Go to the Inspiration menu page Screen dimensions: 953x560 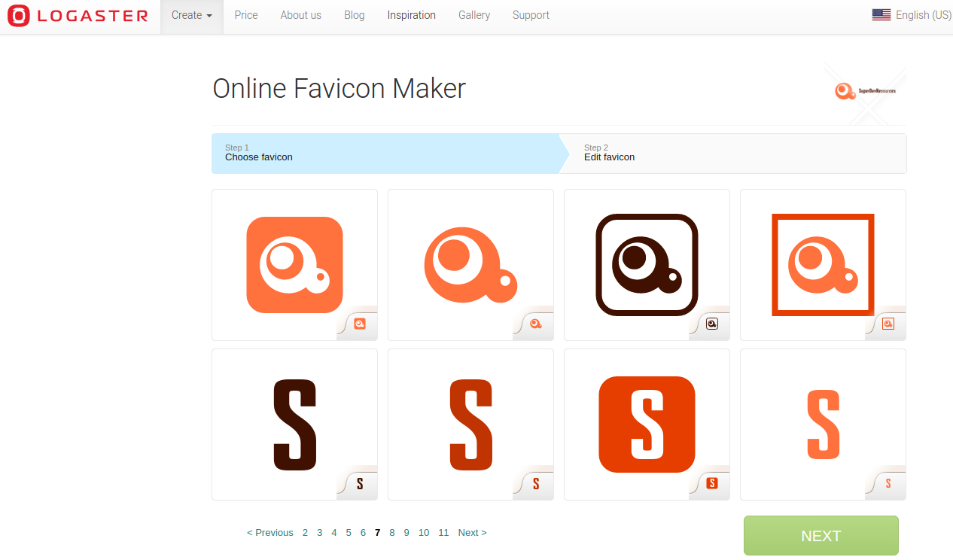coord(411,15)
